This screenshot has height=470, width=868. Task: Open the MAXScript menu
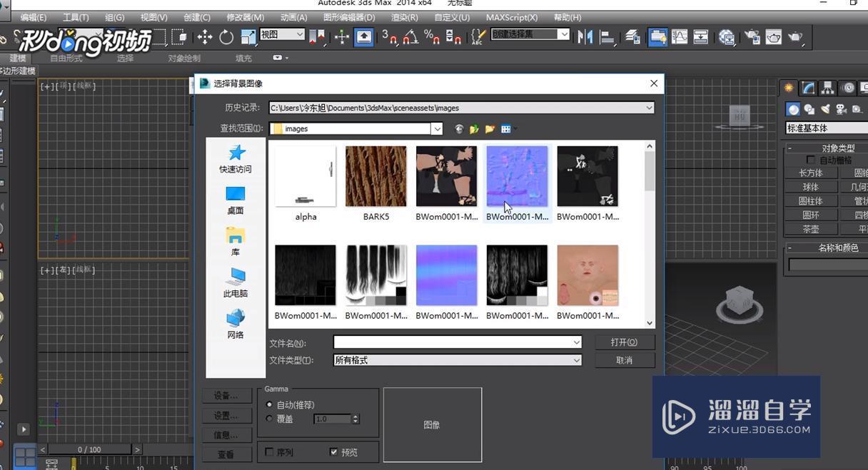pyautogui.click(x=510, y=17)
